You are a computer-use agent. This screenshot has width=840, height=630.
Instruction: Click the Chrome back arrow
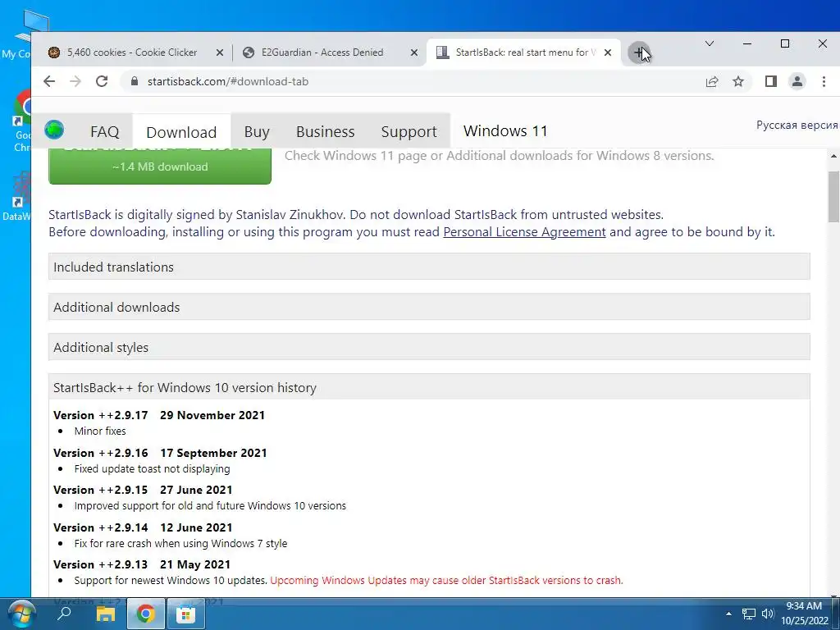tap(49, 81)
